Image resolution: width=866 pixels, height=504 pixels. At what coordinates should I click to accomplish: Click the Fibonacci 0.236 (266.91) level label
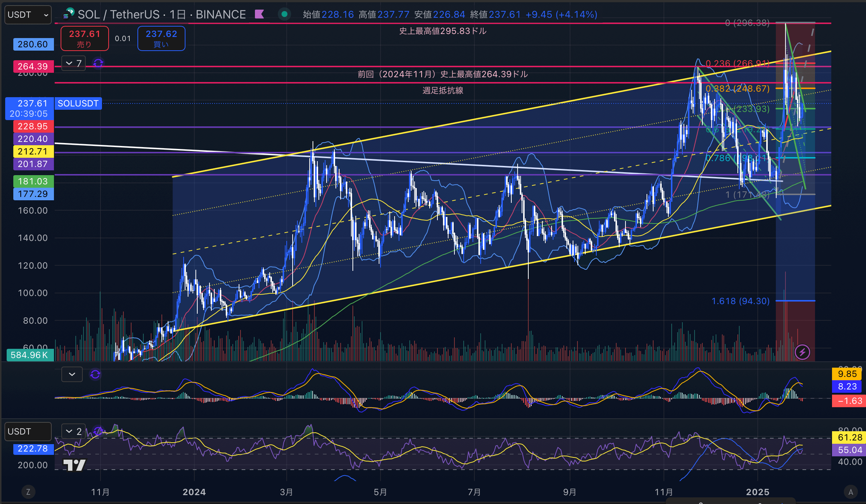point(737,64)
